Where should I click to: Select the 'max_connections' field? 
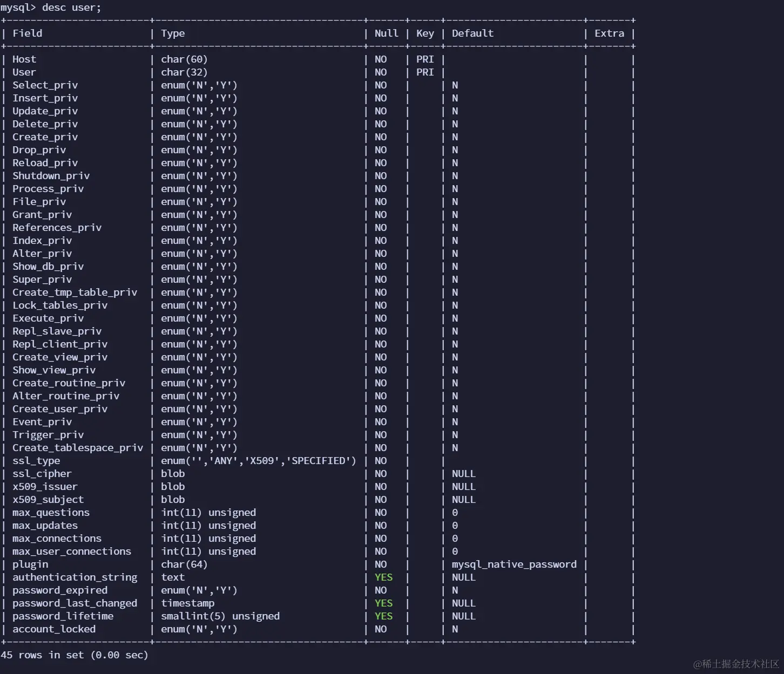(57, 539)
